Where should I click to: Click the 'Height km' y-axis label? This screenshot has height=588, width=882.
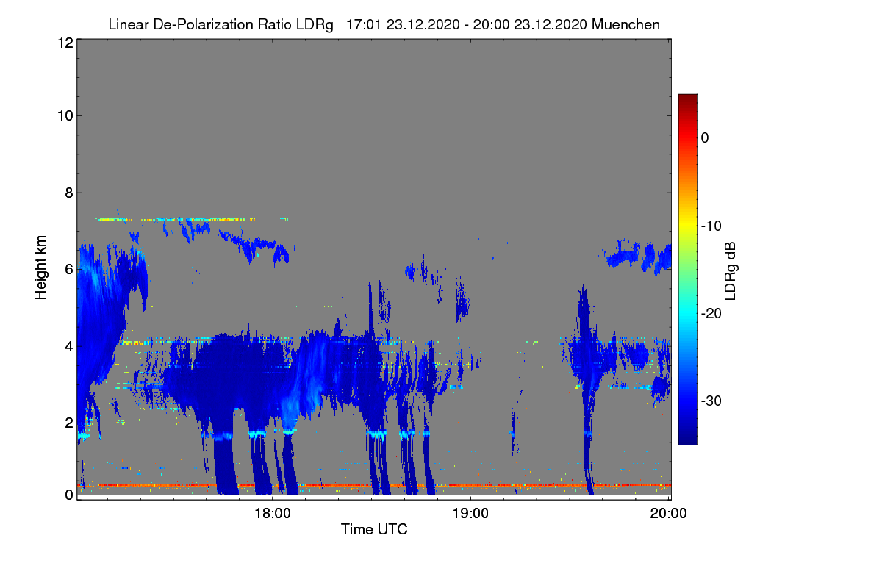[41, 268]
